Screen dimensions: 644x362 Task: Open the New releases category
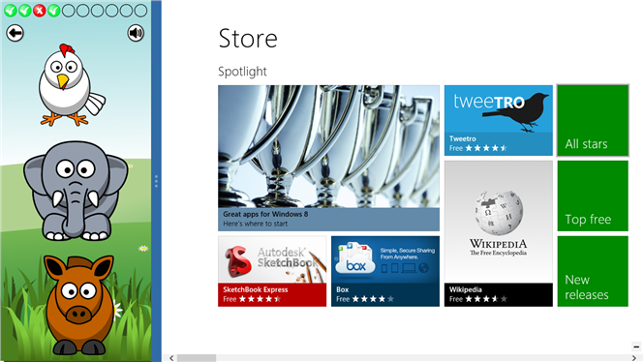[593, 271]
